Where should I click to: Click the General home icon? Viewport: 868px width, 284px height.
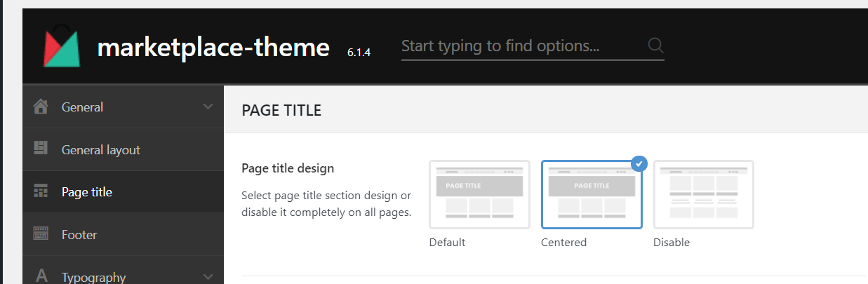point(41,107)
